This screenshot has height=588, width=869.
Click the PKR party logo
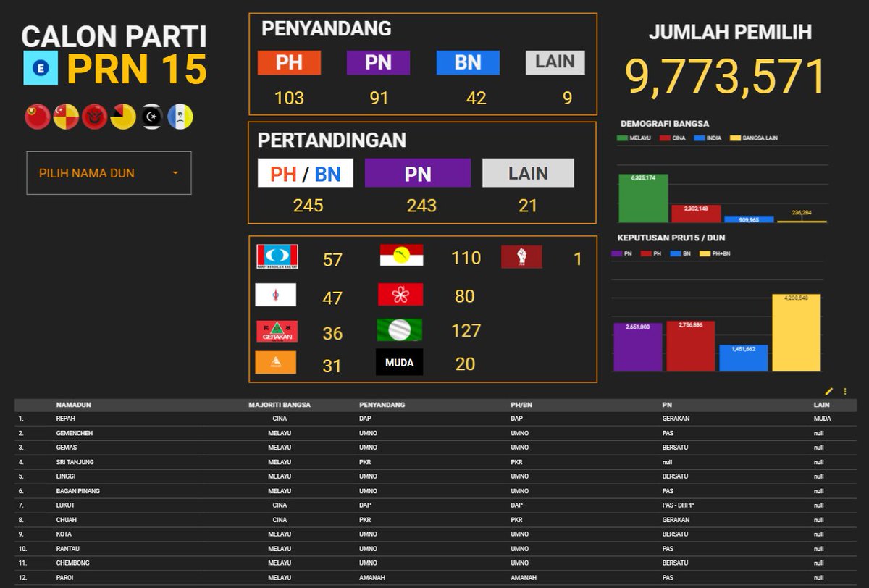pos(277,257)
